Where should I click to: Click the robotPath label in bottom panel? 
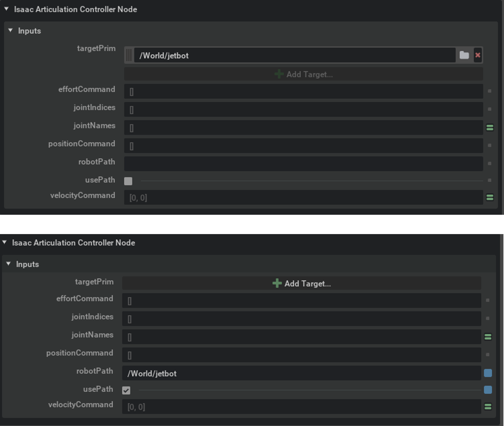pos(95,371)
